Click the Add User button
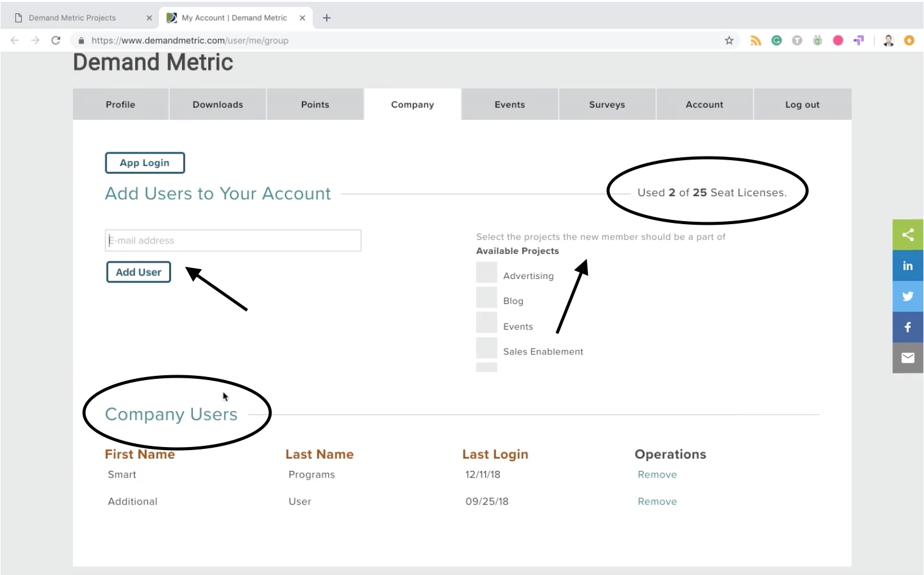924x575 pixels. (x=139, y=272)
